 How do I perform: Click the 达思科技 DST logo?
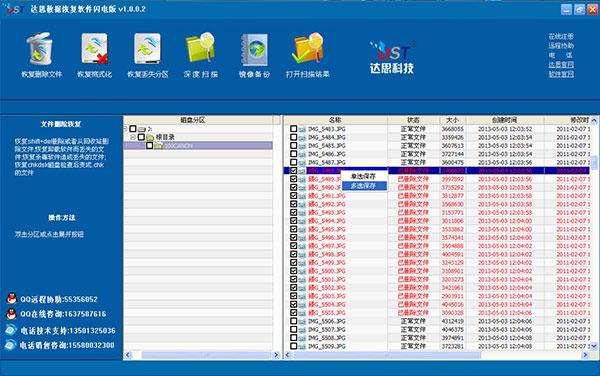click(x=392, y=57)
